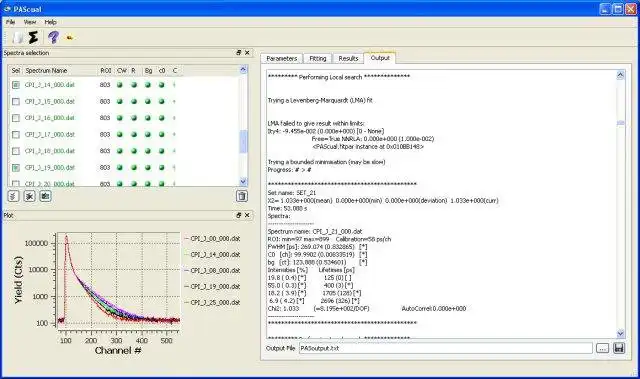The width and height of the screenshot is (640, 379).
Task: Open the File menu
Action: click(11, 22)
